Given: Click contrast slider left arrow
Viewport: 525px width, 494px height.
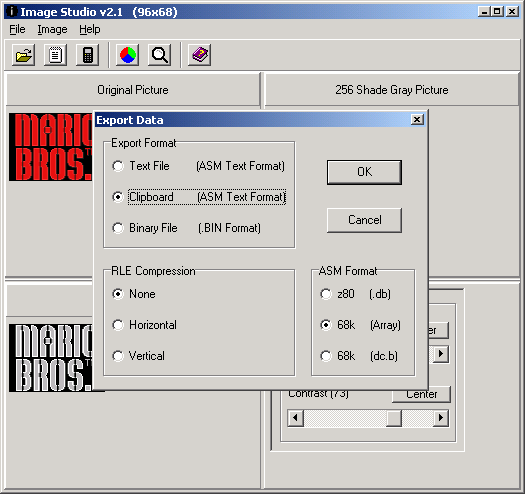Looking at the screenshot, I should pyautogui.click(x=295, y=418).
